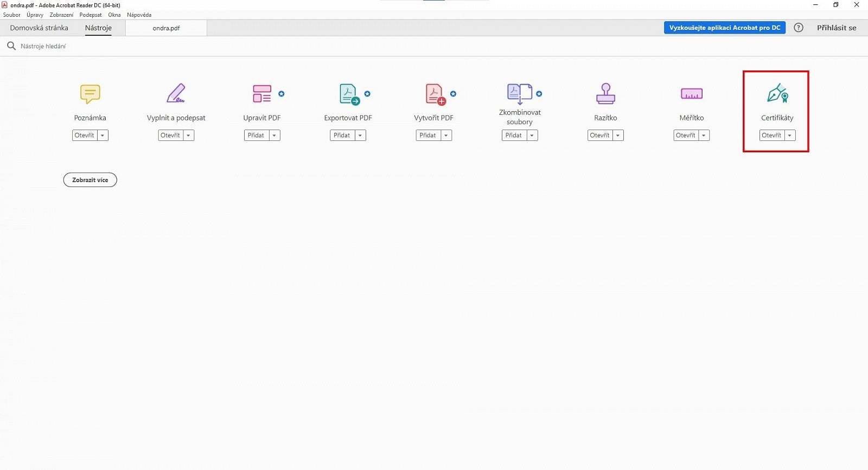Select the Měřítko ruler tool icon

692,94
